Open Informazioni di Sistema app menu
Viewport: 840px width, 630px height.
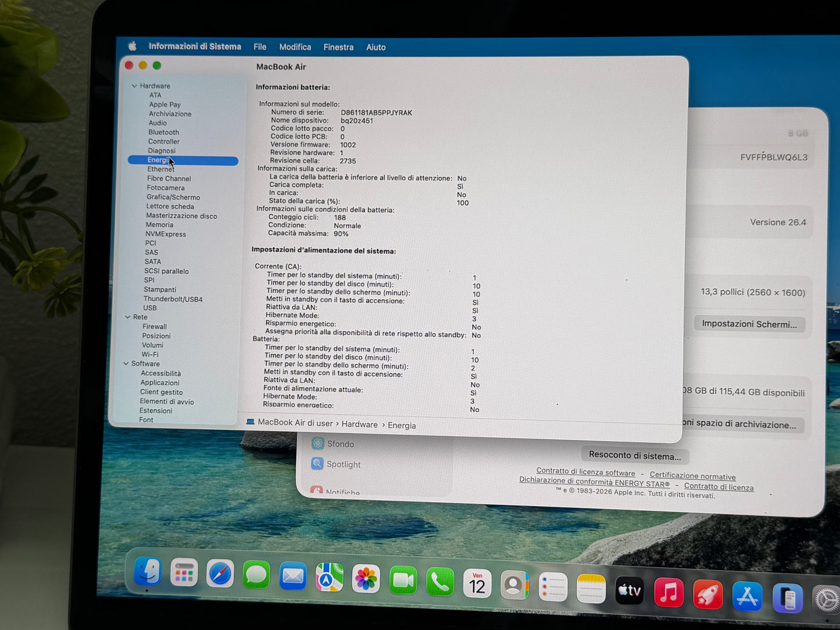click(x=195, y=46)
